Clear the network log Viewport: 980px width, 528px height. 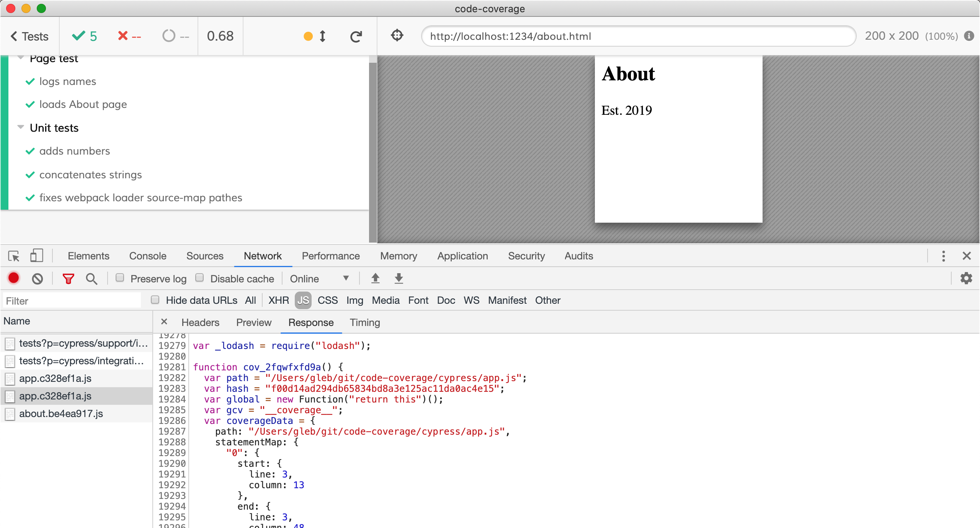click(x=37, y=279)
